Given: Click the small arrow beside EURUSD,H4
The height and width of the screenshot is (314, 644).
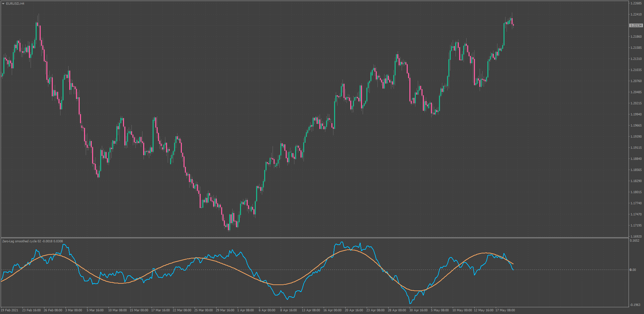Looking at the screenshot, I should pos(3,4).
